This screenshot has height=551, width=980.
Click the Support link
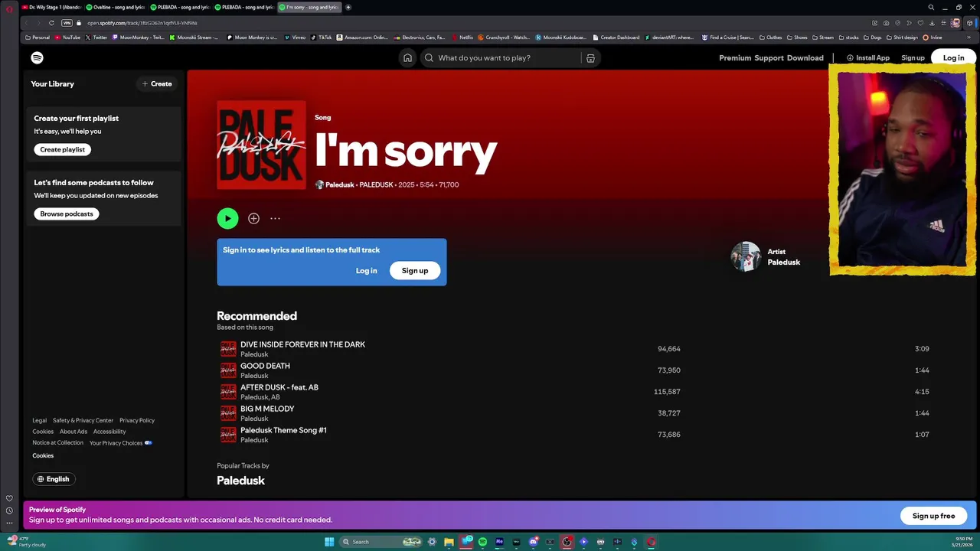pyautogui.click(x=769, y=57)
